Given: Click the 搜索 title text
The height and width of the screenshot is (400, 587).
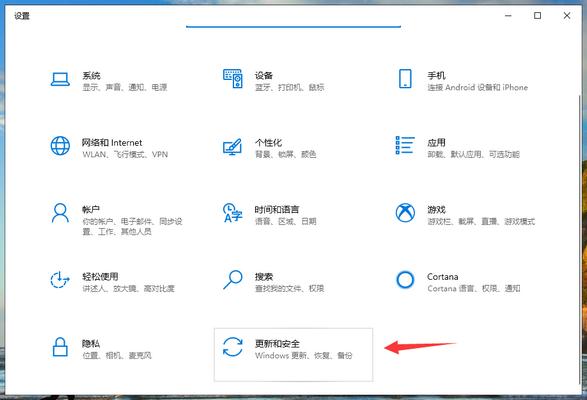Looking at the screenshot, I should 264,277.
